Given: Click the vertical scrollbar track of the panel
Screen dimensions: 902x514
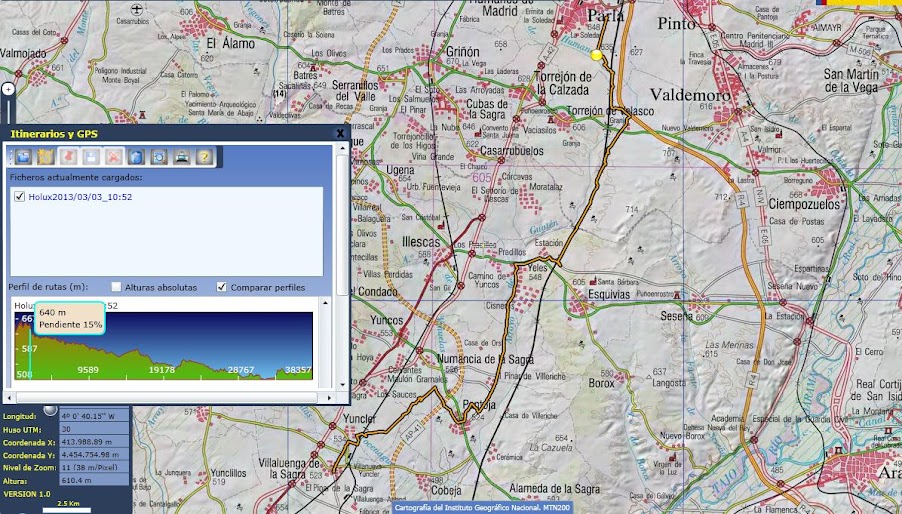Looking at the screenshot, I should 342,339.
